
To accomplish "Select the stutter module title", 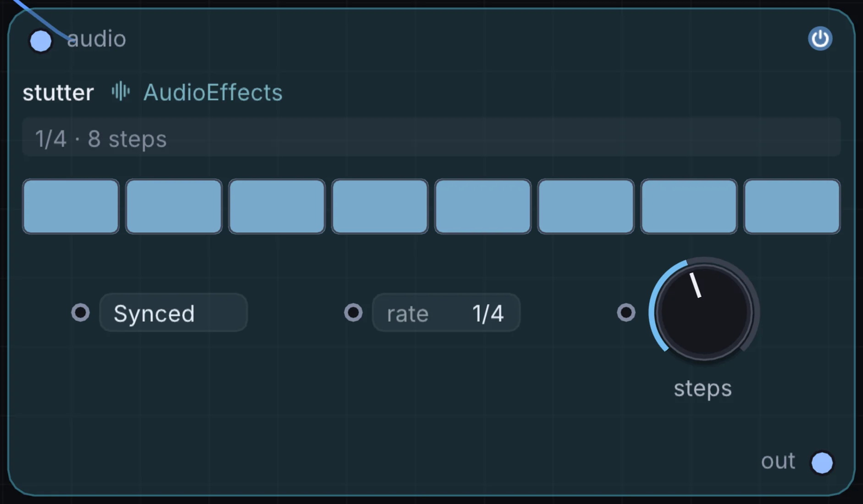I will [58, 93].
